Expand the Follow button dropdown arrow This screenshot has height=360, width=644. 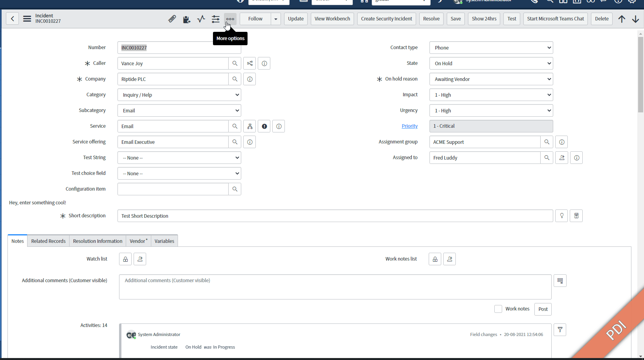coord(275,18)
